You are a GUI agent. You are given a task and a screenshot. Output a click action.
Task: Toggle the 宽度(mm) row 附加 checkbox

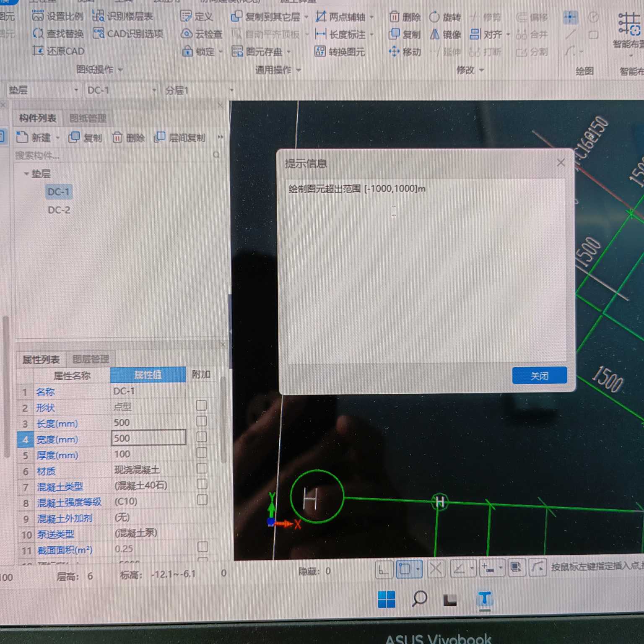[x=202, y=437]
